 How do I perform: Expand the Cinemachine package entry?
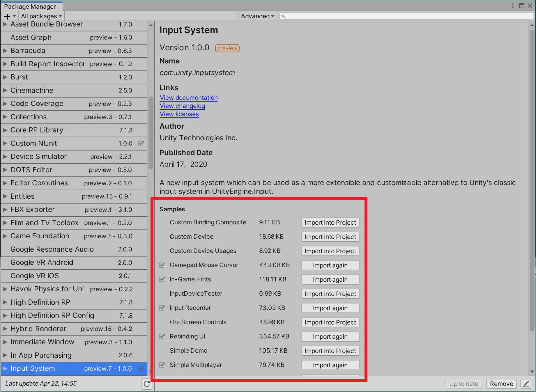click(x=5, y=91)
